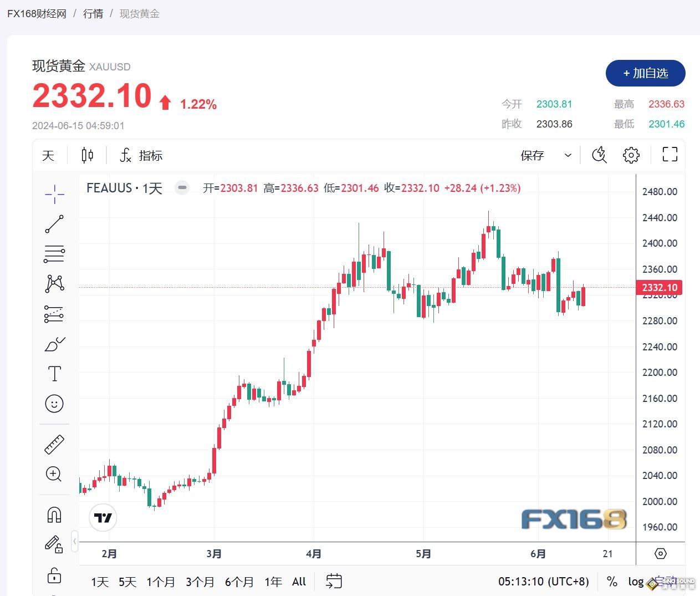This screenshot has height=596, width=700.
Task: Toggle magnet mode for drawings
Action: point(54,515)
